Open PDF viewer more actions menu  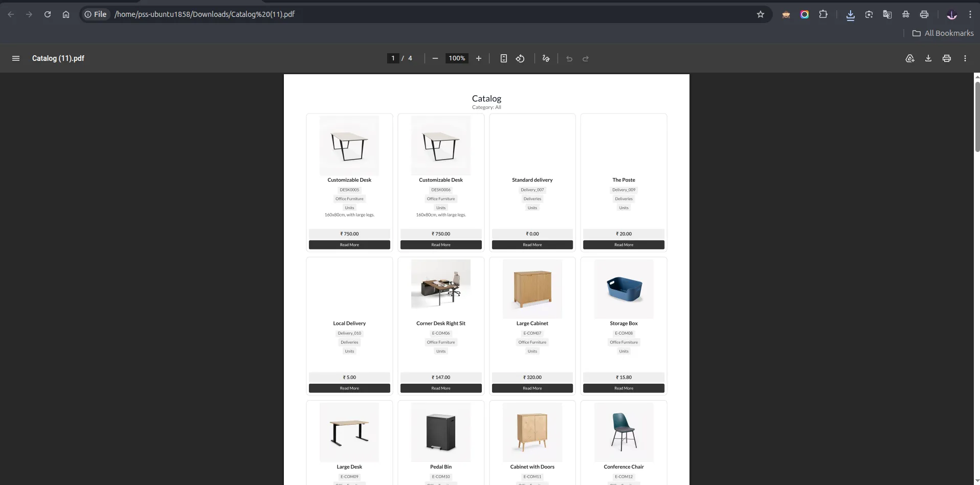(965, 58)
